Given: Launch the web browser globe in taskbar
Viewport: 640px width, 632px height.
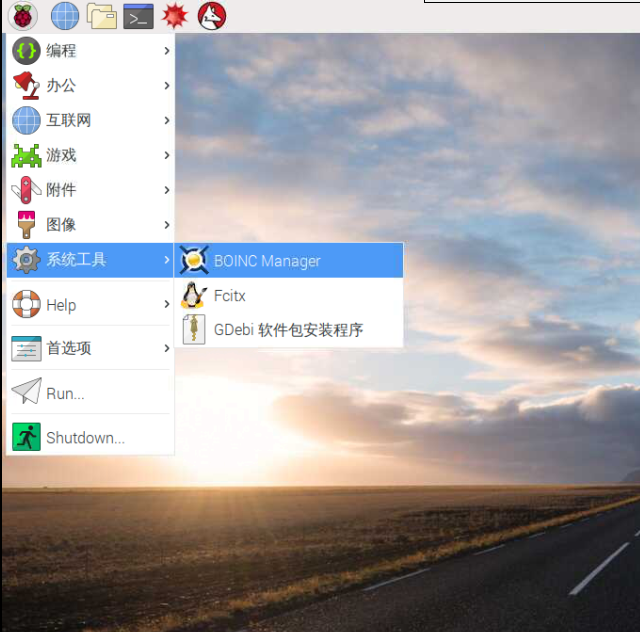Looking at the screenshot, I should (x=65, y=16).
